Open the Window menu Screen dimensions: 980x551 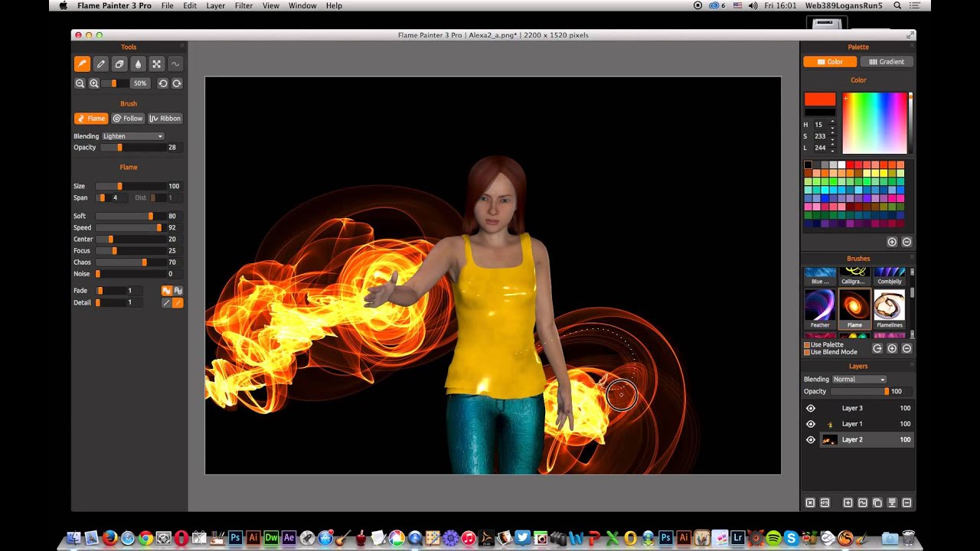tap(302, 5)
